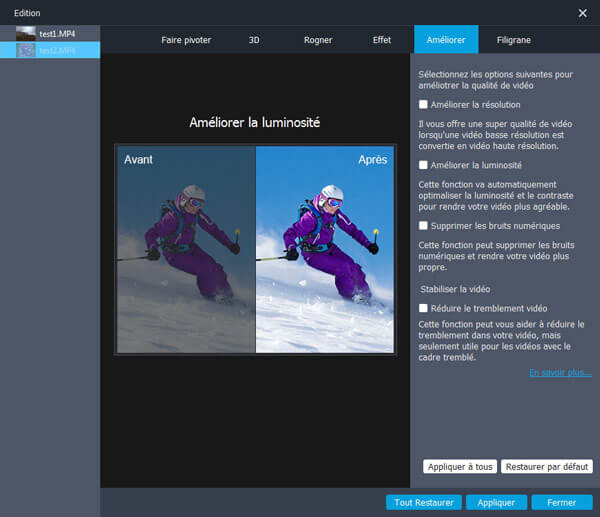Enable Améliorer la résolution checkbox
Viewport: 600px width, 517px height.
(x=424, y=104)
